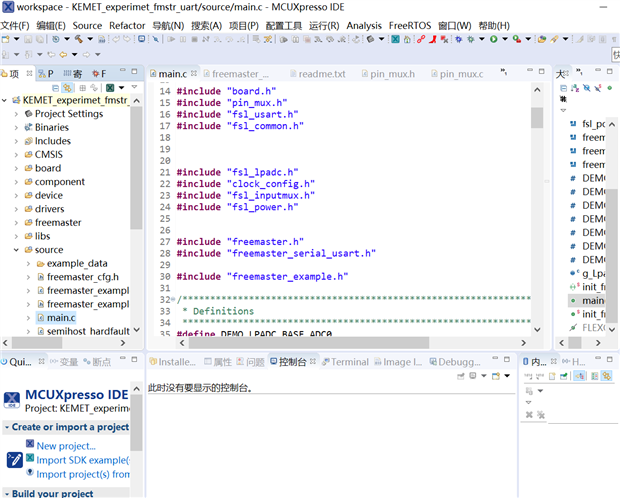Click the editor horizontal scrollbar thumb
This screenshot has height=498, width=620.
click(x=309, y=343)
